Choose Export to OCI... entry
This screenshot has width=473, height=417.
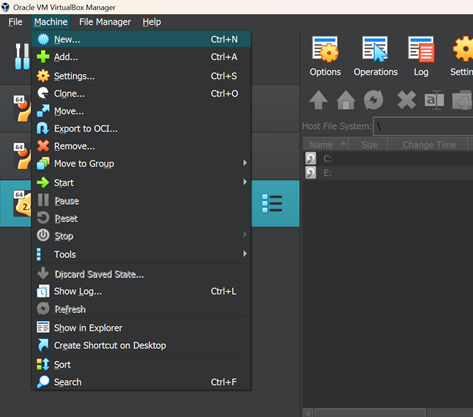141,128
